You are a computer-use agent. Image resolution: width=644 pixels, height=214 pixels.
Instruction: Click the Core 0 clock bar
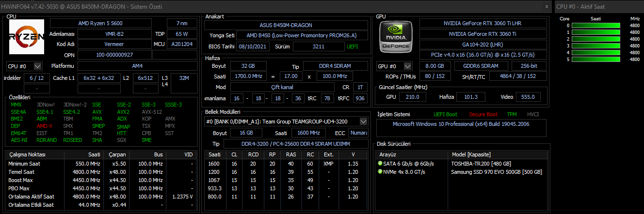point(596,25)
